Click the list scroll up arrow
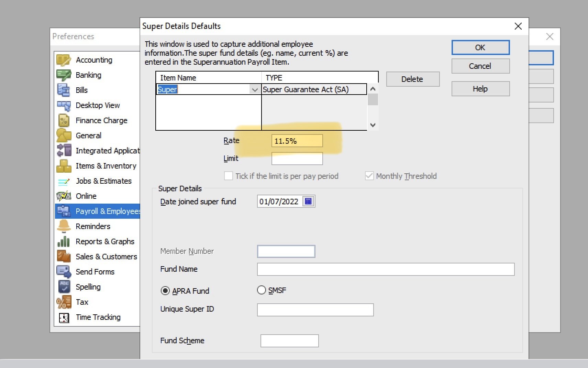This screenshot has width=588, height=368. point(373,89)
